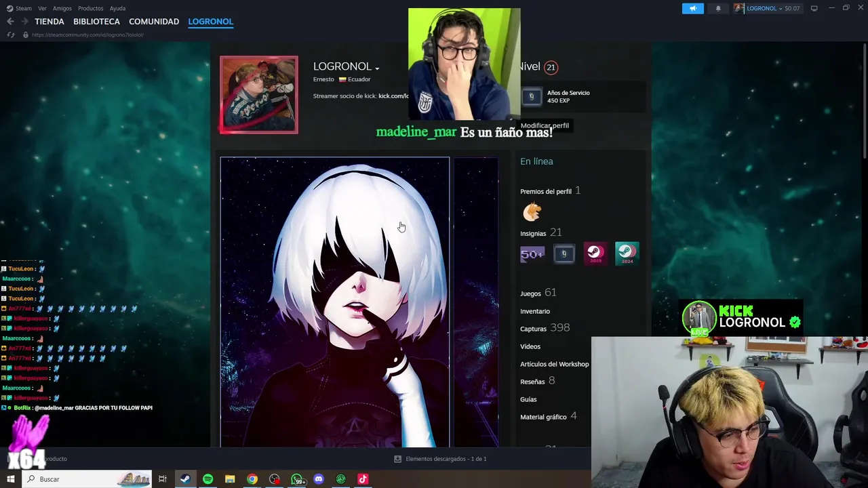This screenshot has width=868, height=488.
Task: Open the Reseñas 8 link
Action: point(537,381)
